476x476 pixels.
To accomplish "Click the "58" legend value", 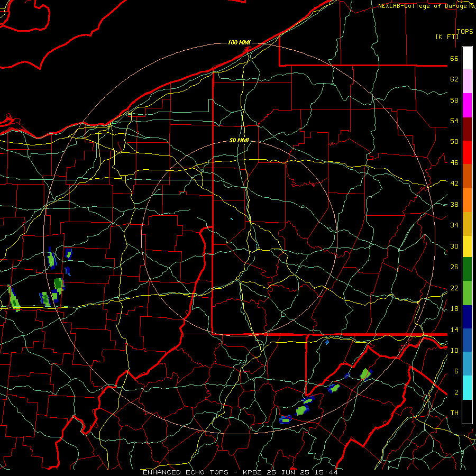I will click(454, 100).
